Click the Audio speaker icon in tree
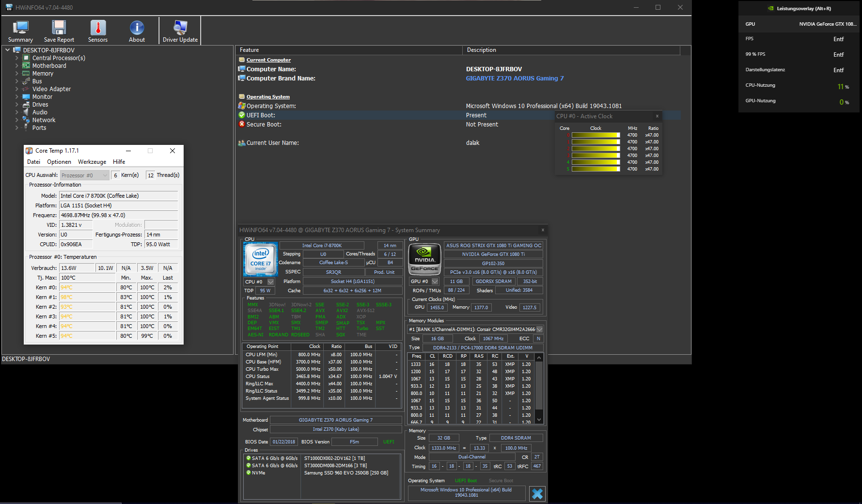Image resolution: width=862 pixels, height=504 pixels. (26, 112)
